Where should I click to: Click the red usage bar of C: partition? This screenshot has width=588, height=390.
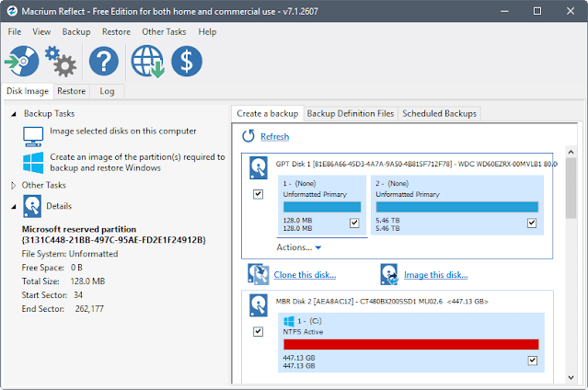pyautogui.click(x=411, y=344)
